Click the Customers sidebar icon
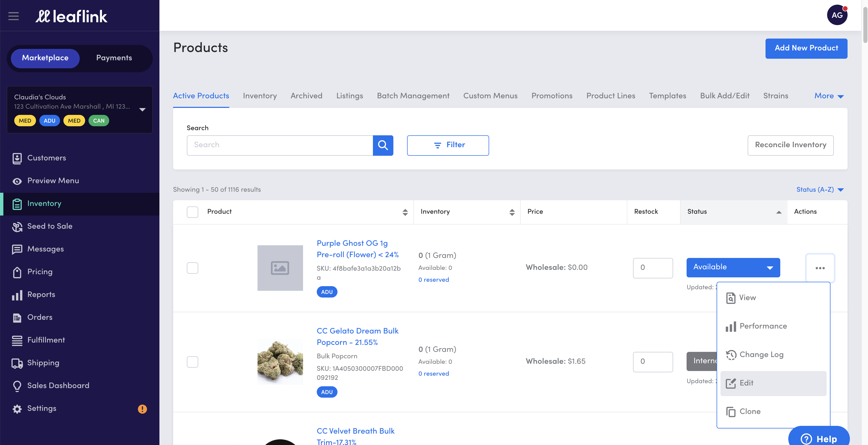The width and height of the screenshot is (868, 445). [x=17, y=158]
